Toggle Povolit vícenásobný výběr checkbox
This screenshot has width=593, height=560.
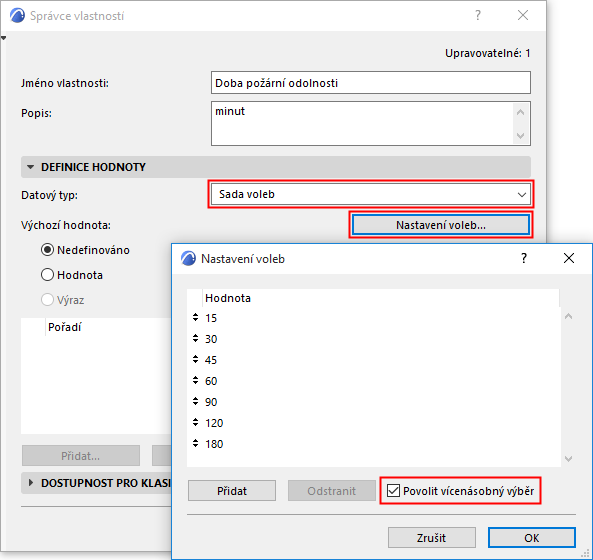(393, 491)
